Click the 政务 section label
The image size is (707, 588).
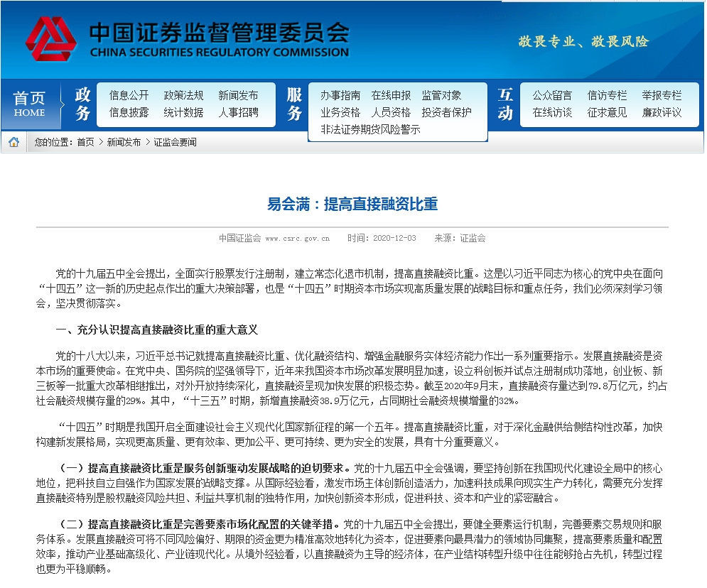pyautogui.click(x=82, y=104)
